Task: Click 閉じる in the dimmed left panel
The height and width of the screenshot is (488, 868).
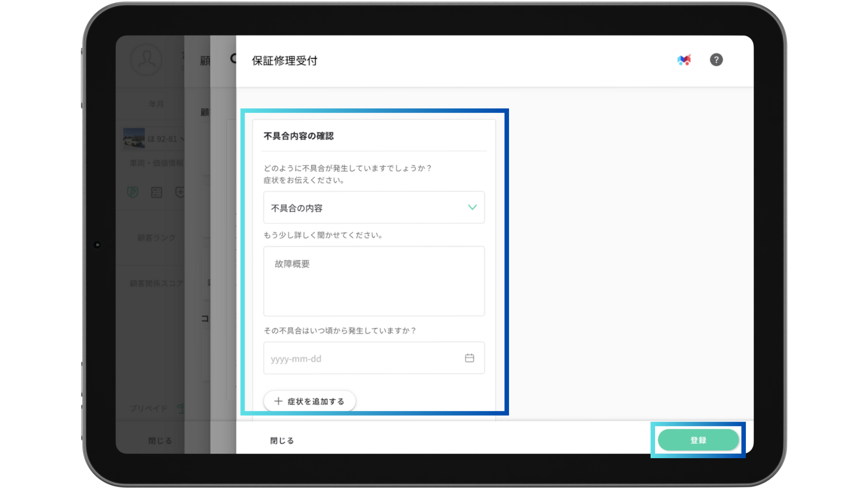Action: tap(160, 441)
